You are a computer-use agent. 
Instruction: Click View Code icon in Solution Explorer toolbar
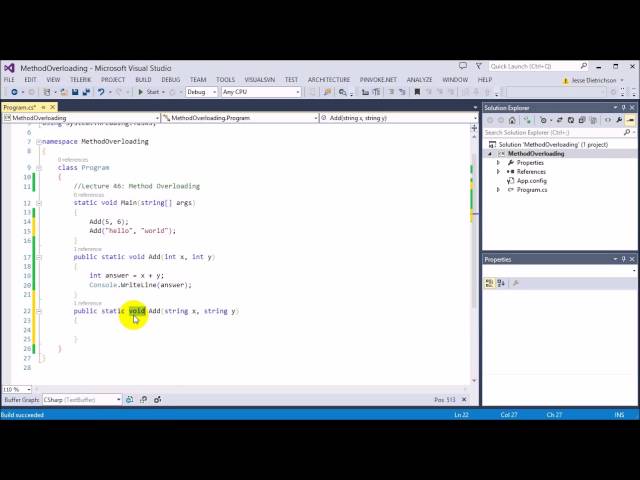tap(608, 120)
